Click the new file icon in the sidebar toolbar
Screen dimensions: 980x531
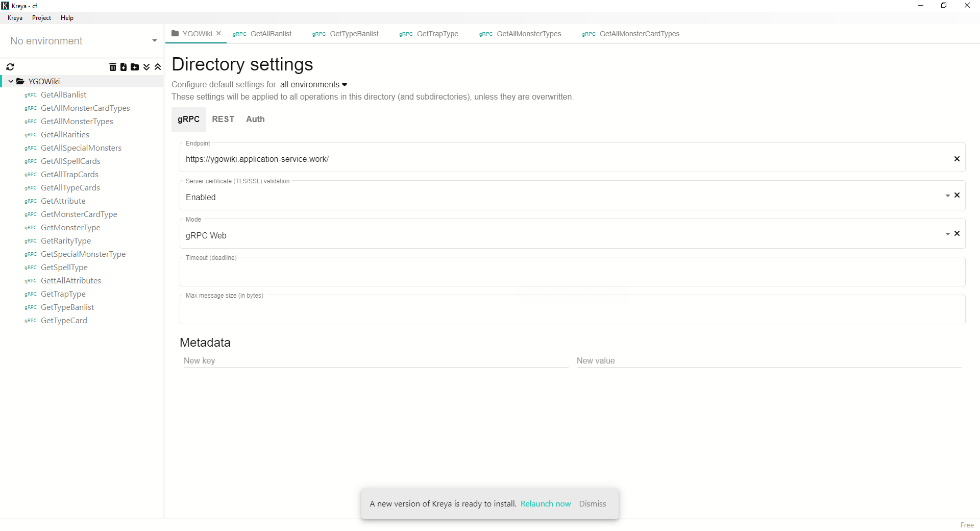click(x=124, y=67)
